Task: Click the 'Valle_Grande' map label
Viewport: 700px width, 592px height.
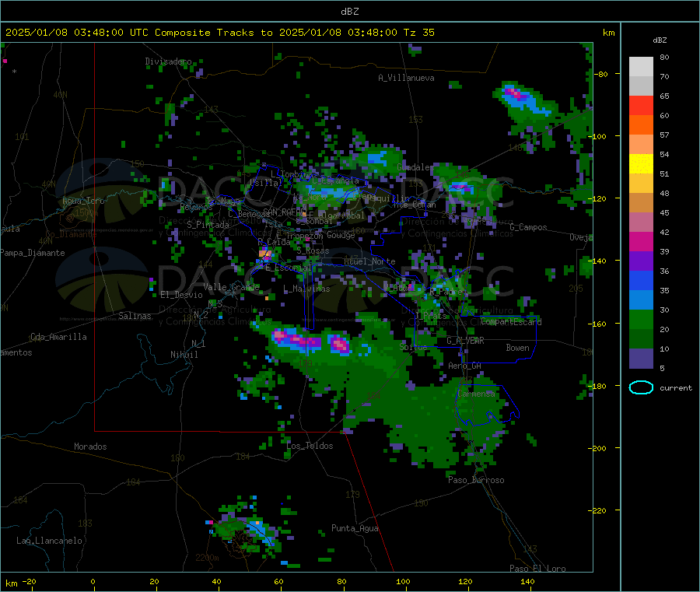Action: [231, 287]
